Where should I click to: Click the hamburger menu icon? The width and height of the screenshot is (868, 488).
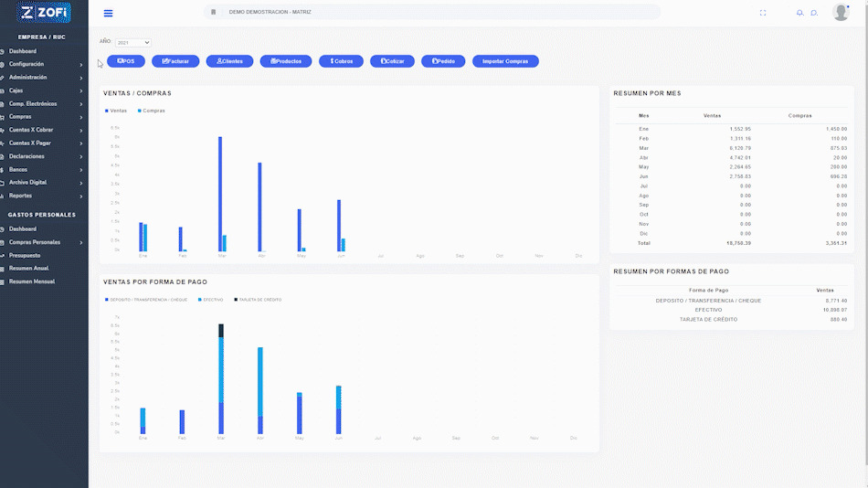[108, 13]
